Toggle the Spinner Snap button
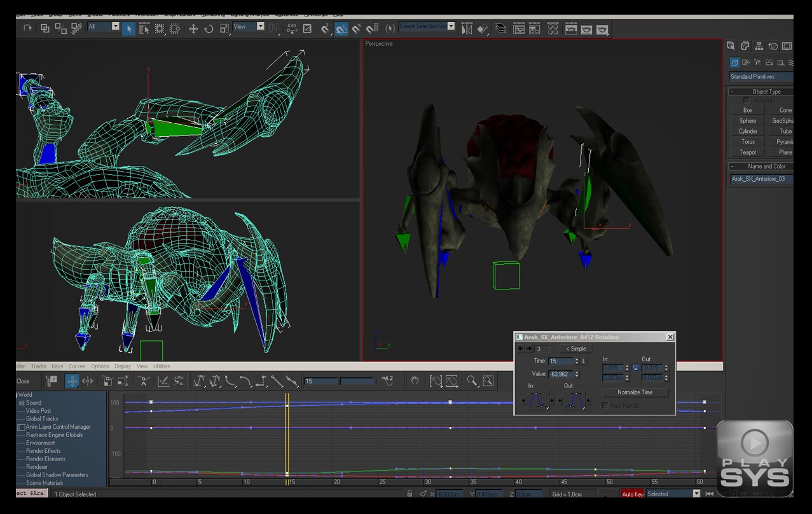812x514 pixels. (x=372, y=29)
